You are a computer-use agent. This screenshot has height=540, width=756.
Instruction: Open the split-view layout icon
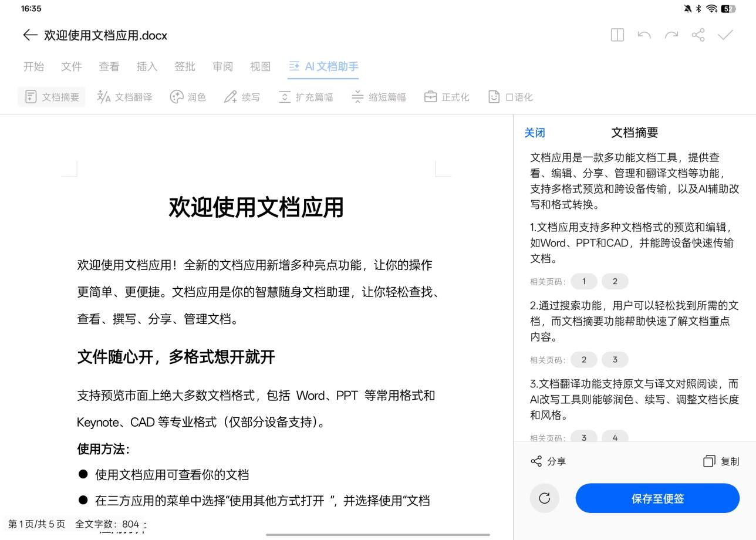tap(617, 35)
